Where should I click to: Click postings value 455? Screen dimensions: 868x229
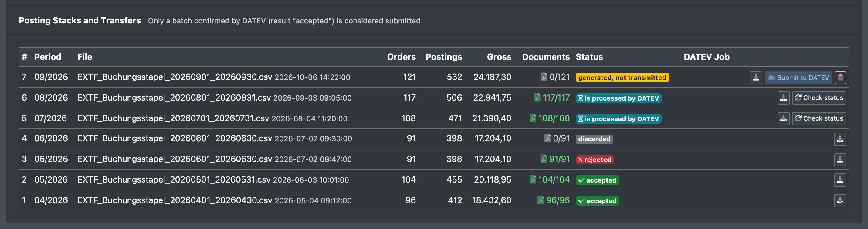tap(454, 180)
